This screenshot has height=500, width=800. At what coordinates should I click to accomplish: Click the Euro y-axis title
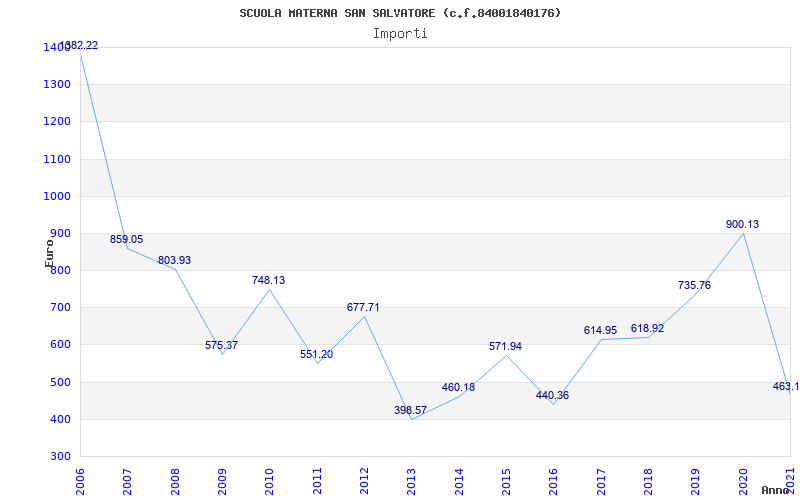click(49, 254)
